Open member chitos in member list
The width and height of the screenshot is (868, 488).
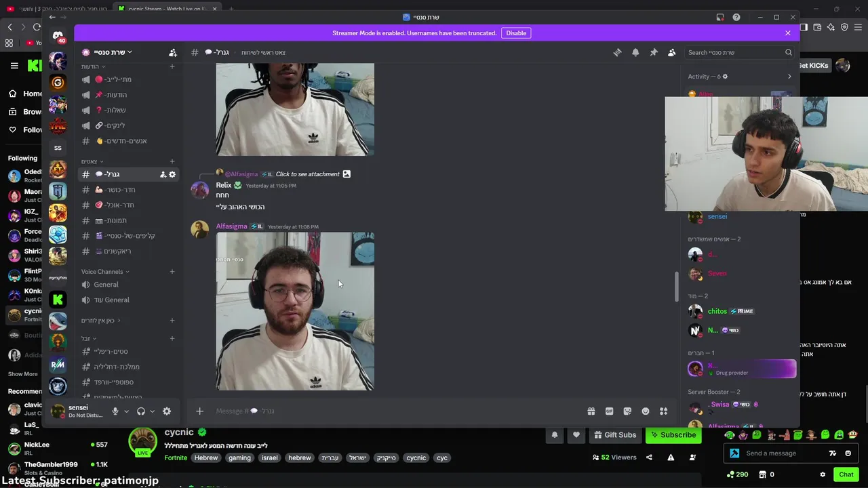tap(741, 311)
